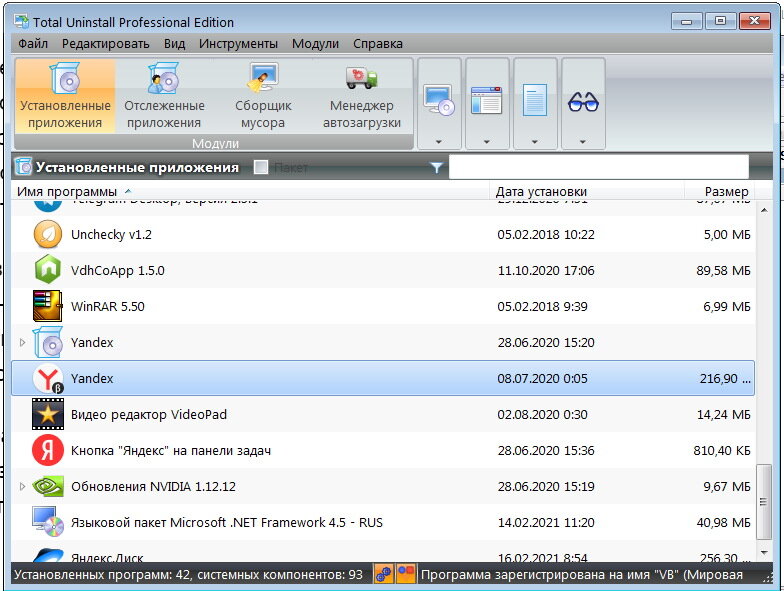Toggle the Пакет checkbox
784x591 pixels.
click(261, 167)
